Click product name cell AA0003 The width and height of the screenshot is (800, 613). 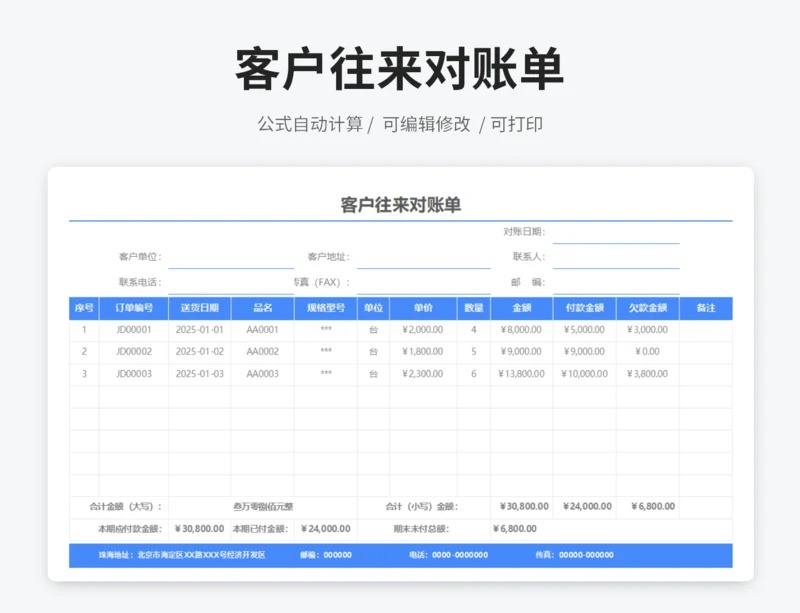tap(263, 374)
